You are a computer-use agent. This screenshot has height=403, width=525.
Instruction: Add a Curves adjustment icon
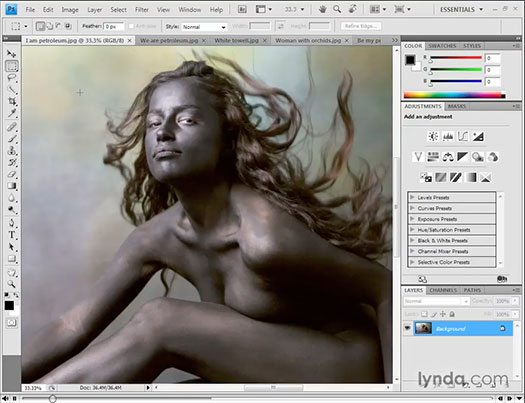[463, 137]
